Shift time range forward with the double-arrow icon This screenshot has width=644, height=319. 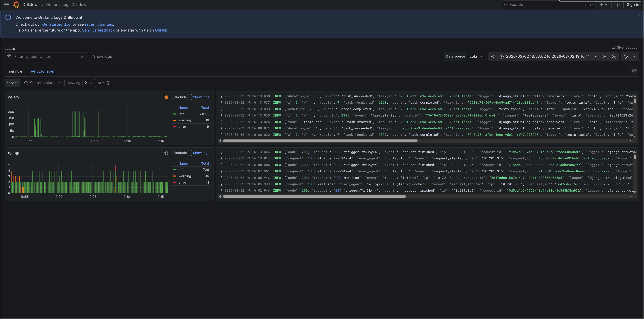[605, 56]
